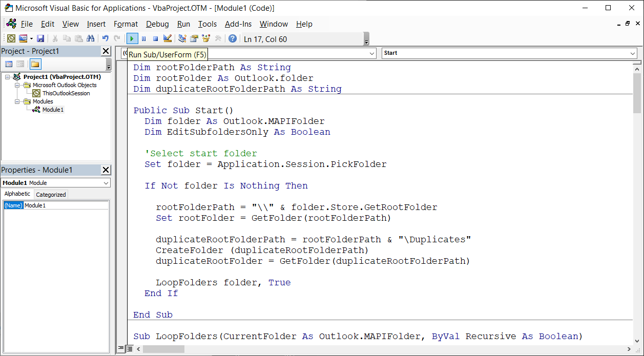The height and width of the screenshot is (356, 644).
Task: Click the horizontal scrollbar right arrow
Action: 629,349
